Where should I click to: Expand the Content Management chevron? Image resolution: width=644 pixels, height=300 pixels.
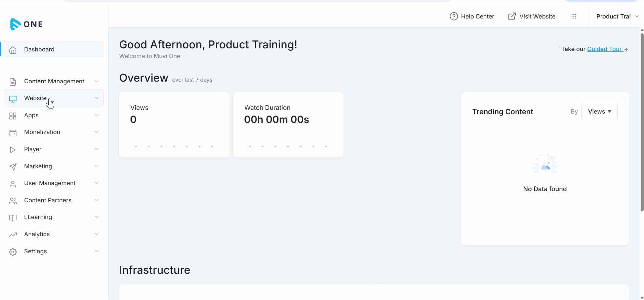[x=96, y=81]
